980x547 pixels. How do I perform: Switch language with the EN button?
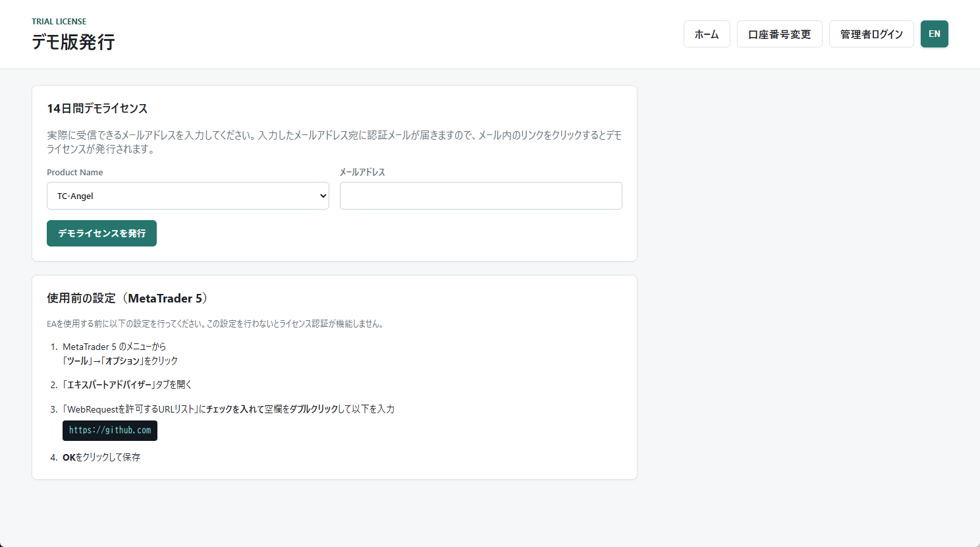tap(935, 34)
